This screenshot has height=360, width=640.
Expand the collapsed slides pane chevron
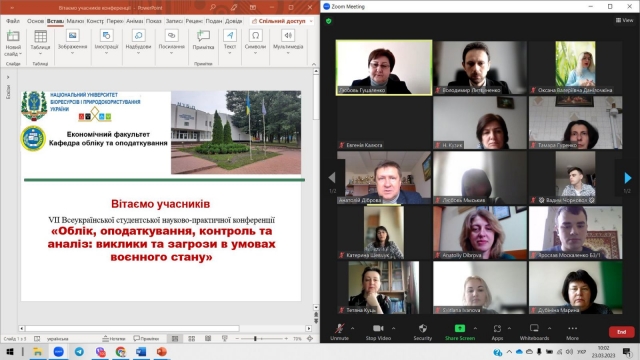pos(8,77)
